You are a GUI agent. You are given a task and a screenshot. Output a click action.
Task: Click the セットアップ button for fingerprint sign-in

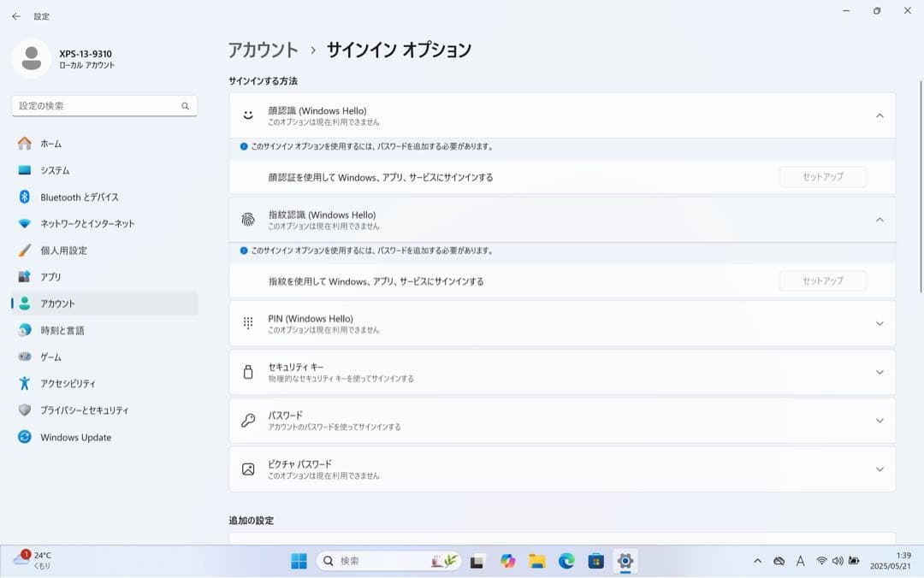coord(822,280)
